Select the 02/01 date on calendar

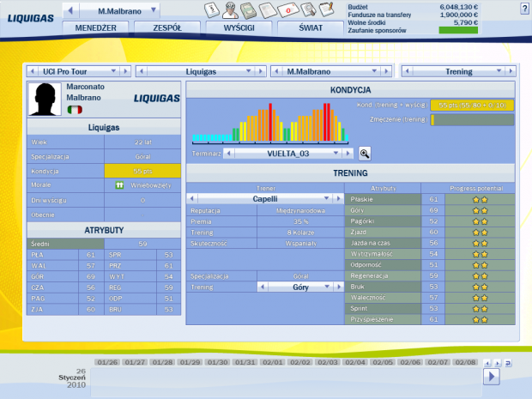273,362
